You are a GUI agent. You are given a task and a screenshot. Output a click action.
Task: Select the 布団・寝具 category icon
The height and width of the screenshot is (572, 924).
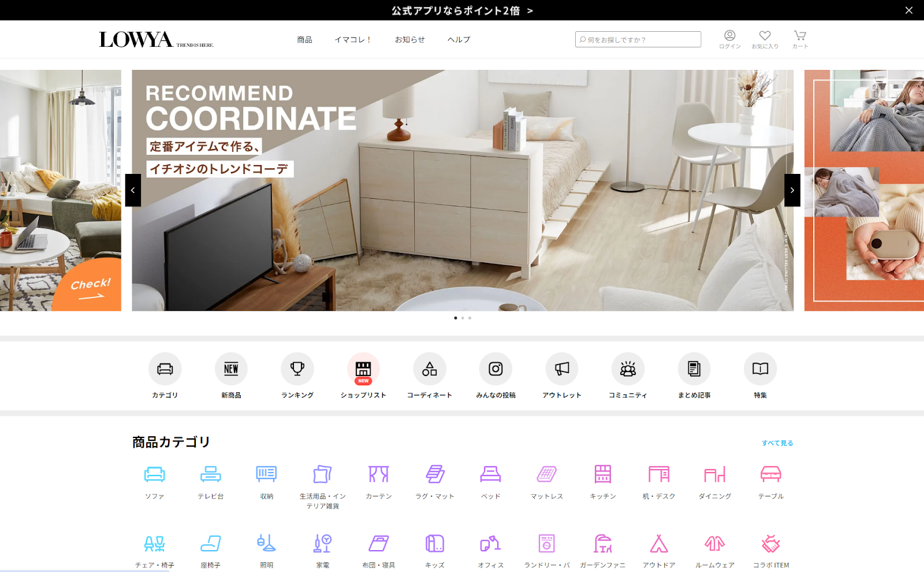click(378, 544)
